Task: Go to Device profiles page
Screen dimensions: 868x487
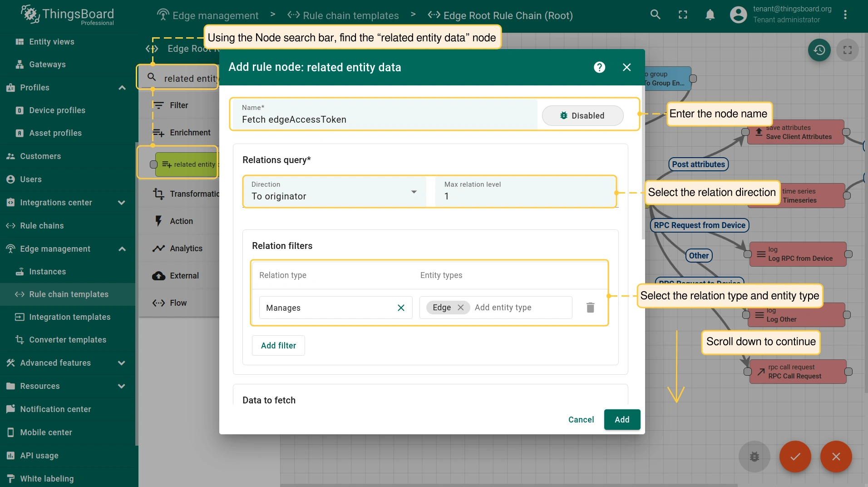Action: (57, 110)
